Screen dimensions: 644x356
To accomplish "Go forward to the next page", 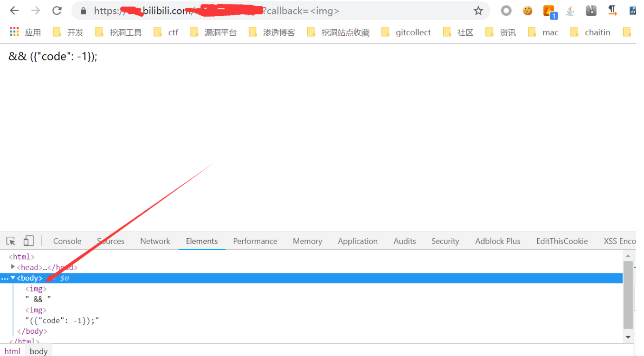I will pyautogui.click(x=36, y=11).
